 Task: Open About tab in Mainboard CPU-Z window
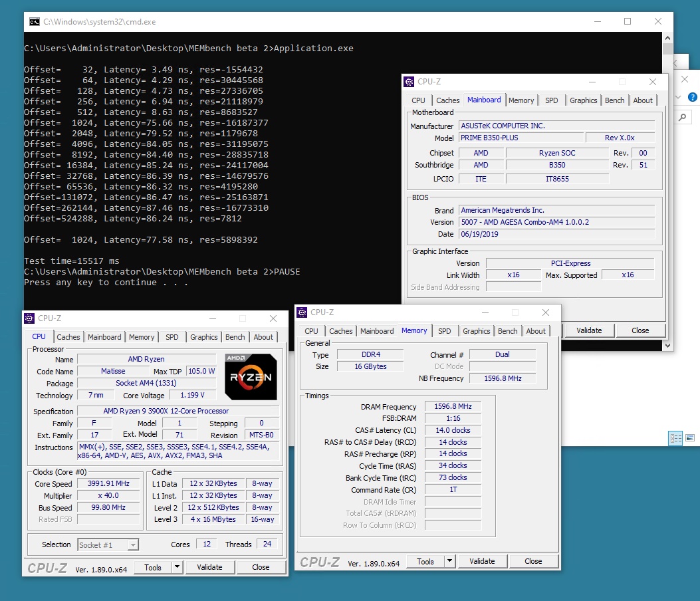643,100
